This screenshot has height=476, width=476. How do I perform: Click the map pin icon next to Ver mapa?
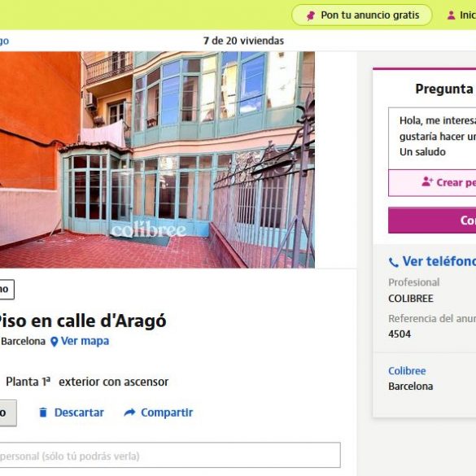click(54, 342)
